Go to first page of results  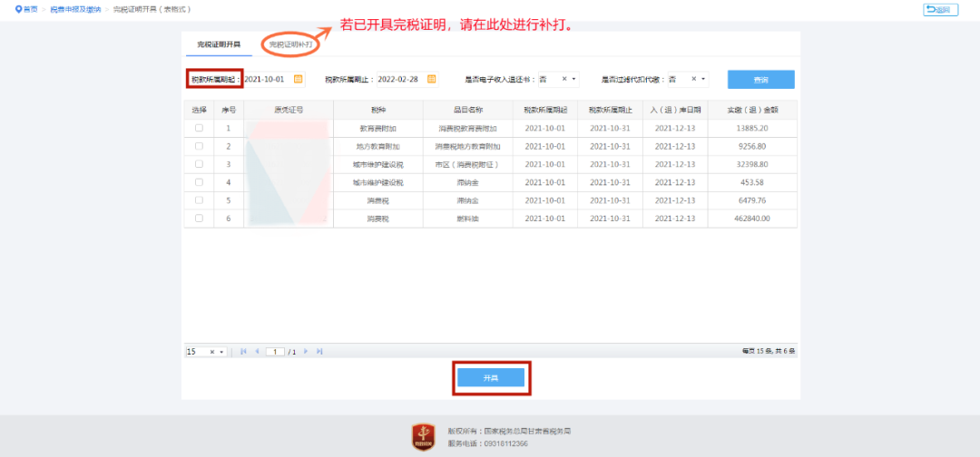point(244,352)
